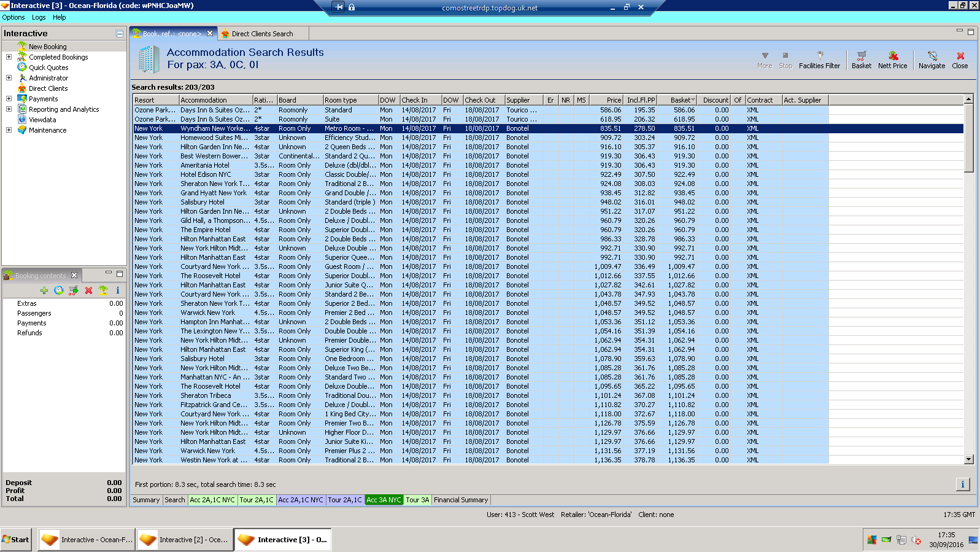Click cart with green arrow icon
980x552 pixels.
click(74, 290)
